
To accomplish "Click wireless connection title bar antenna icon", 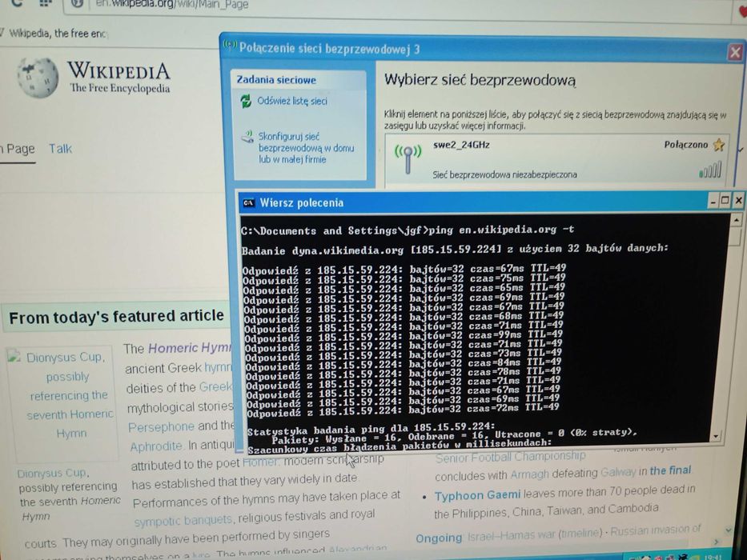I will click(x=230, y=46).
